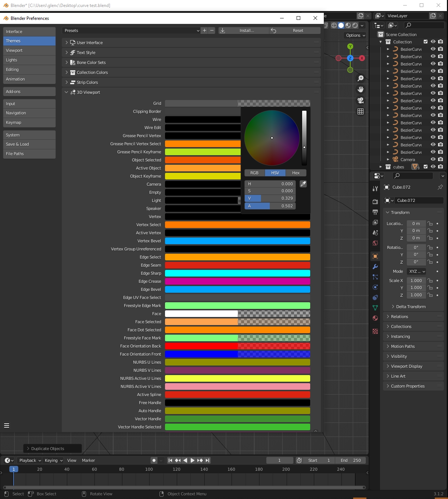Open the Object Data mesh tab
This screenshot has height=499, width=448.
coord(375,308)
